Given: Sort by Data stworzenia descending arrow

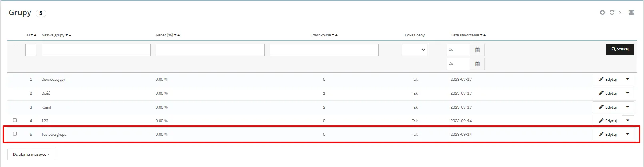Looking at the screenshot, I should (481, 35).
